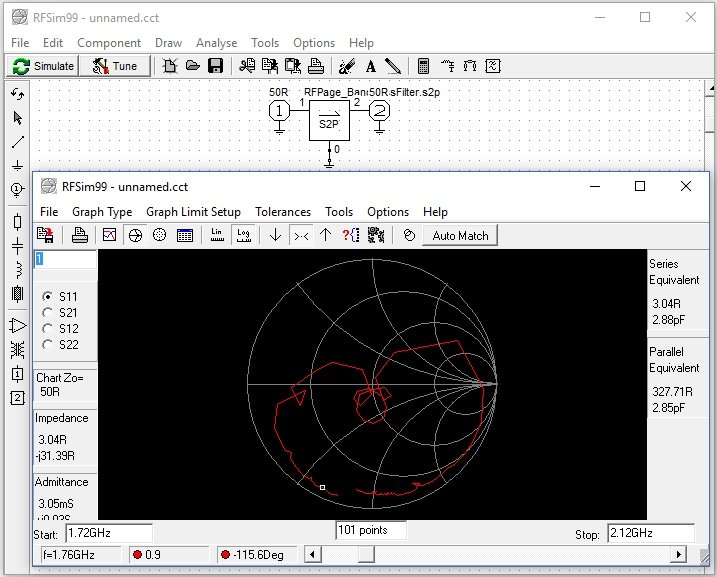
Task: Open the Edit menu in main window
Action: tap(53, 43)
